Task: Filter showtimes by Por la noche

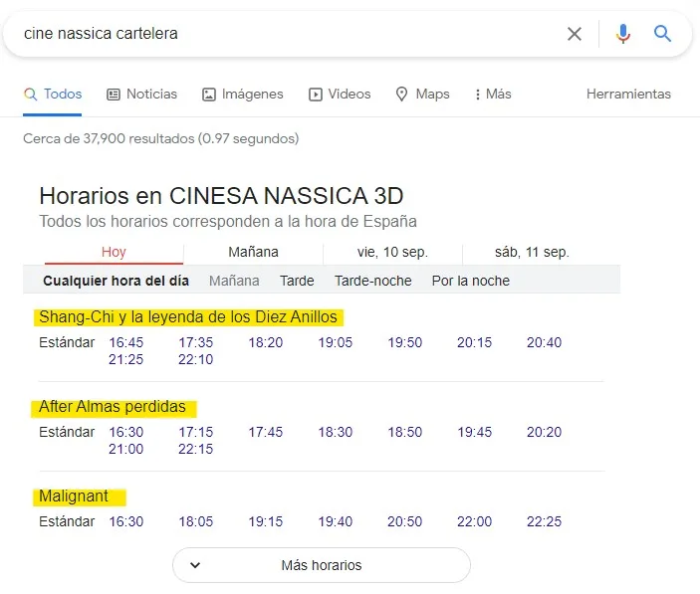Action: pyautogui.click(x=471, y=281)
